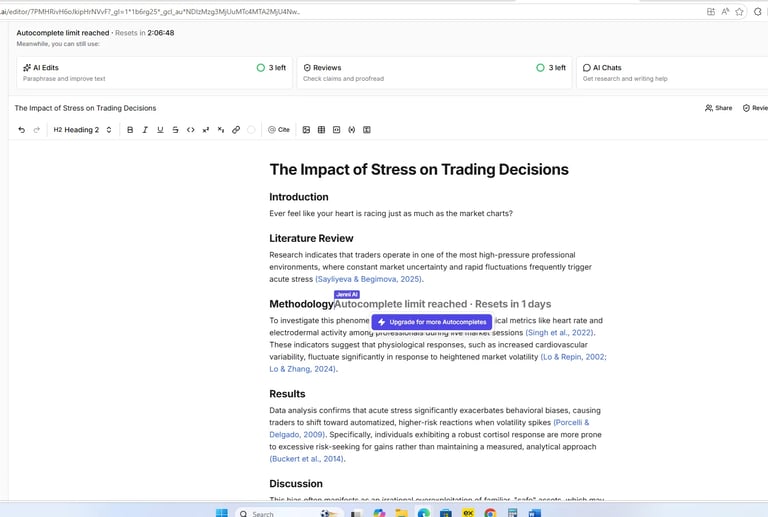
Task: Click the Results heading
Action: (287, 394)
